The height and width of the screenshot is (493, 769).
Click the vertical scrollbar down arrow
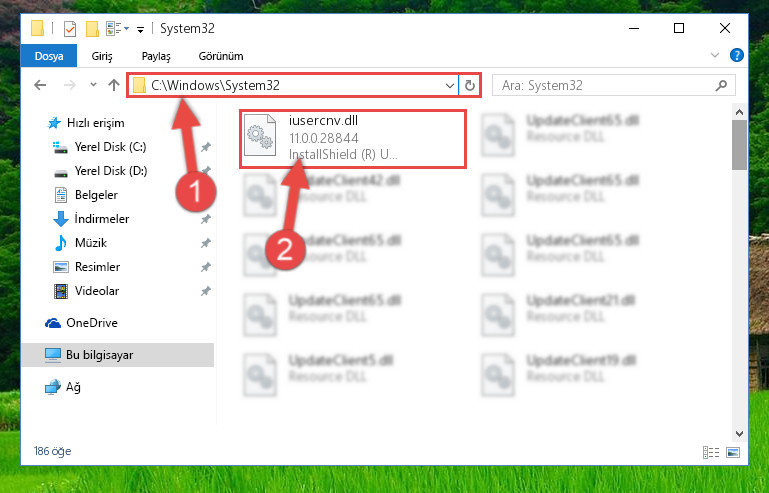(739, 434)
